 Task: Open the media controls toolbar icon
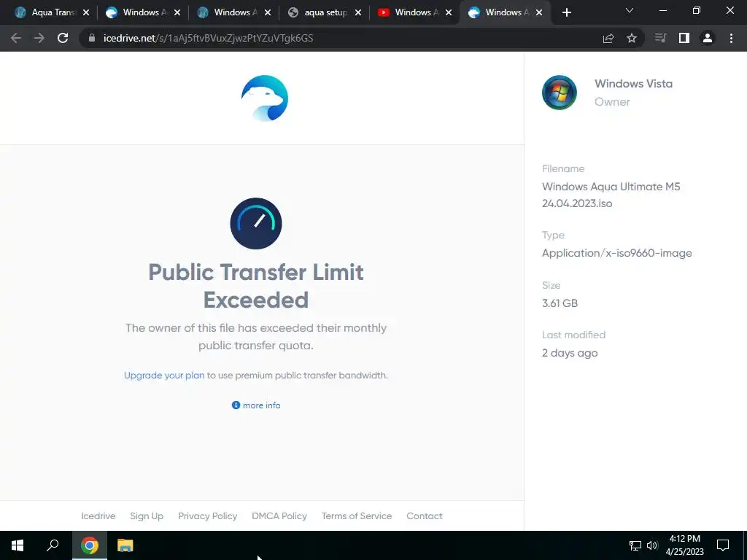tap(660, 38)
